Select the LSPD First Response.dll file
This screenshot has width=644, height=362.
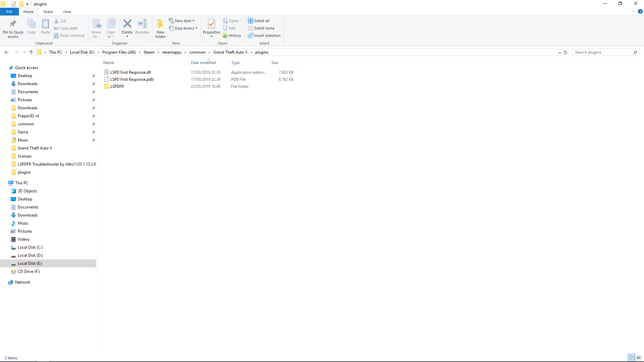(x=130, y=72)
